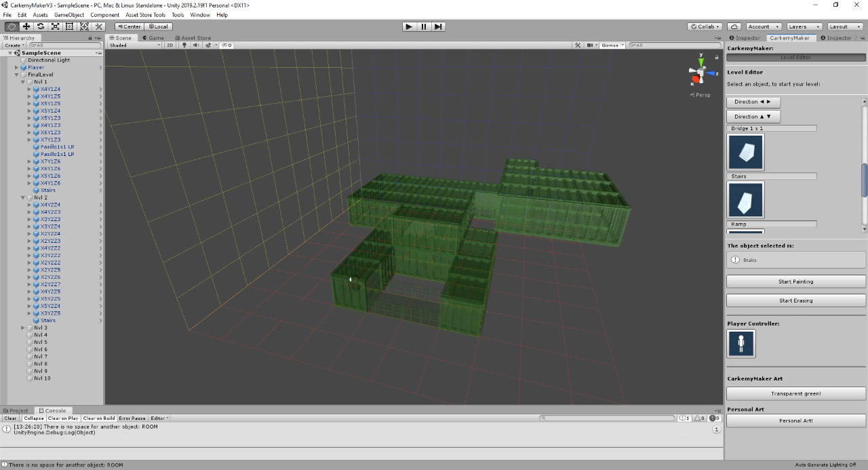The height and width of the screenshot is (470, 868).
Task: Open the Hierarchy Create dropdown
Action: [14, 45]
